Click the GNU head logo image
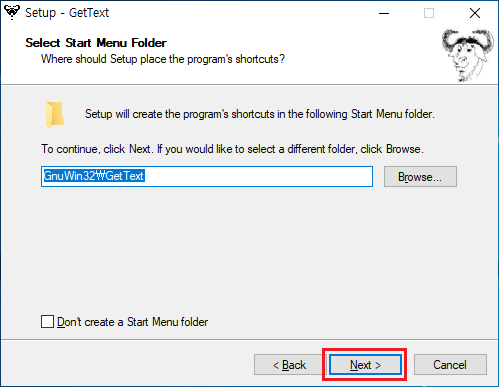Image resolution: width=499 pixels, height=387 pixels. [468, 55]
